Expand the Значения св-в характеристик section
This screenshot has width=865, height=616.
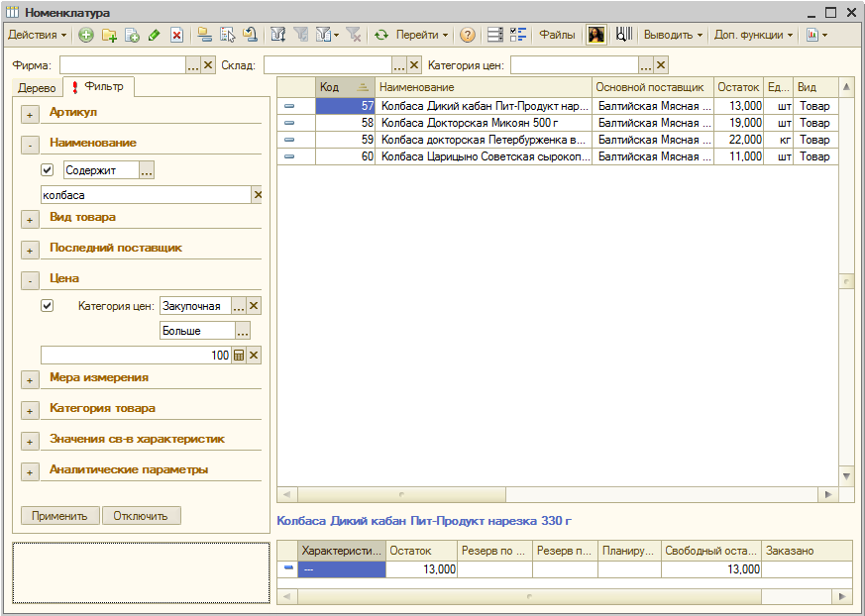click(x=30, y=441)
